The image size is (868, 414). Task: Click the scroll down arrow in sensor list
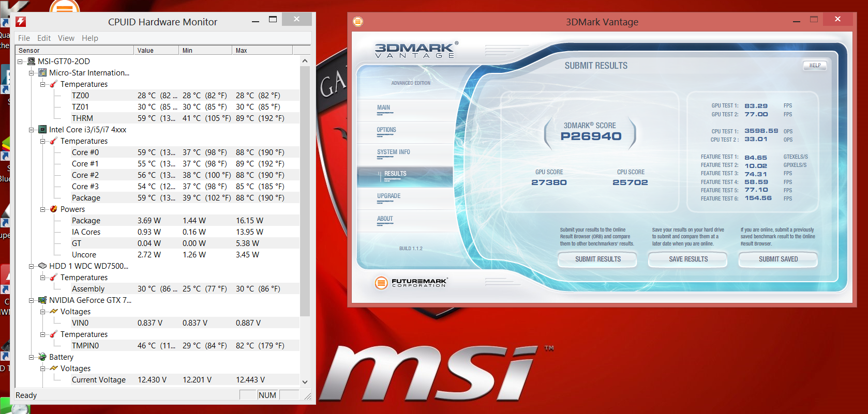[305, 382]
